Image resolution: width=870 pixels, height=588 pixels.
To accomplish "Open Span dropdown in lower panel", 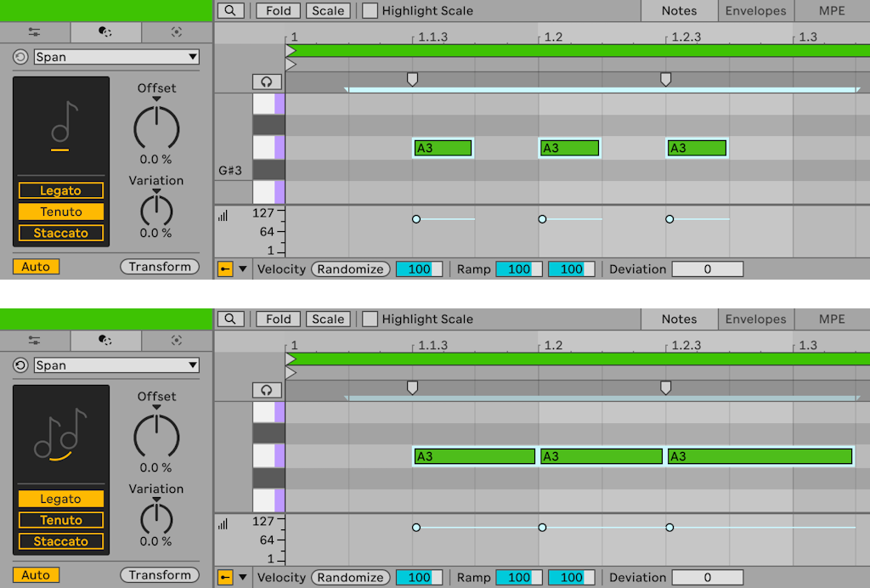I will coord(116,365).
